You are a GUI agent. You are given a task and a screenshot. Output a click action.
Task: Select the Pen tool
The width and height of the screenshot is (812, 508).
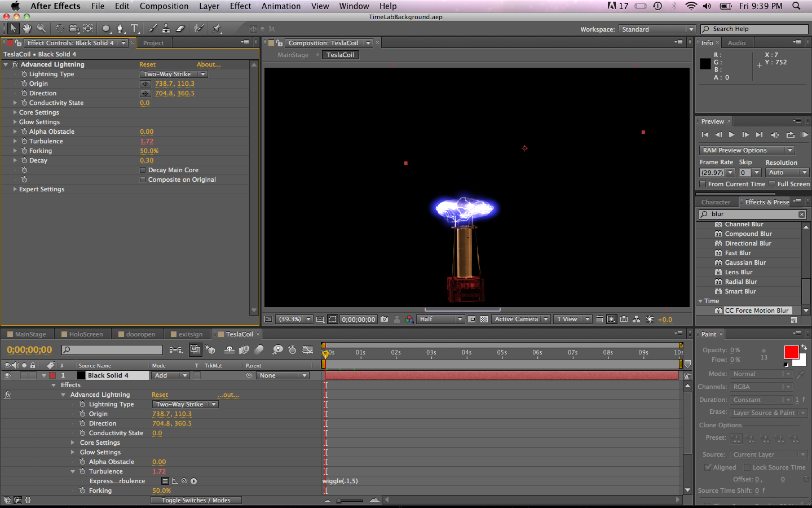pyautogui.click(x=120, y=28)
